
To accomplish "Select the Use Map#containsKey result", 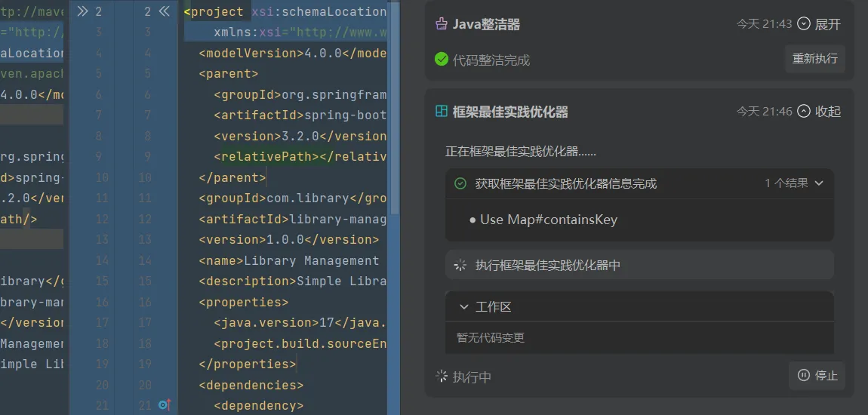I will 549,220.
